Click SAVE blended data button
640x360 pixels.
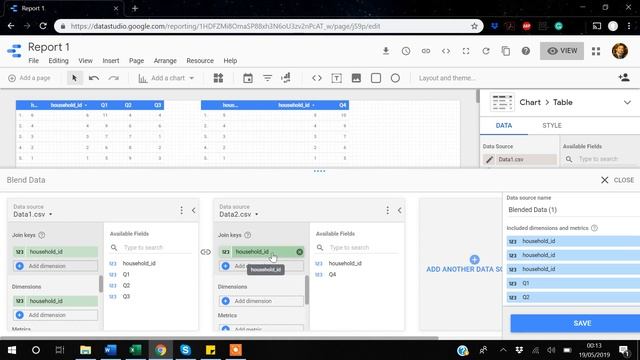pyautogui.click(x=575, y=323)
